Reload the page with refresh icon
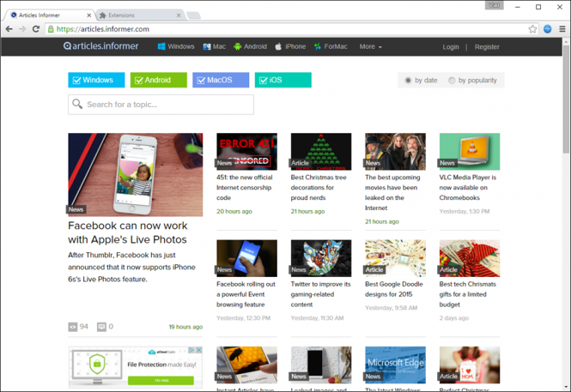 (36, 29)
